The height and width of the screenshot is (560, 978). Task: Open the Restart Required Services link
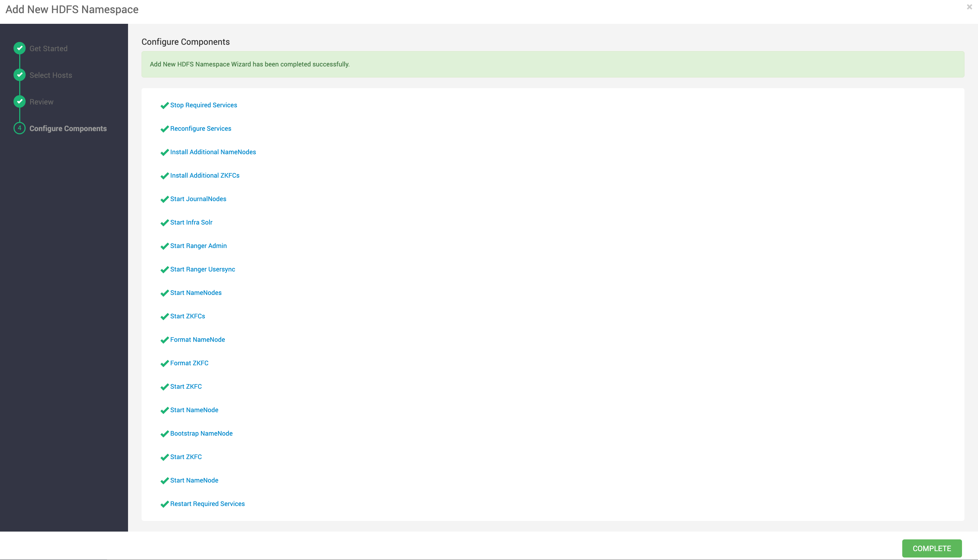pyautogui.click(x=207, y=504)
